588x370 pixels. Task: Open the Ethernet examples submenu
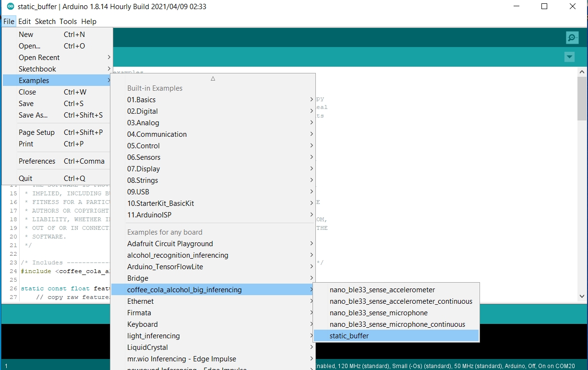click(213, 301)
